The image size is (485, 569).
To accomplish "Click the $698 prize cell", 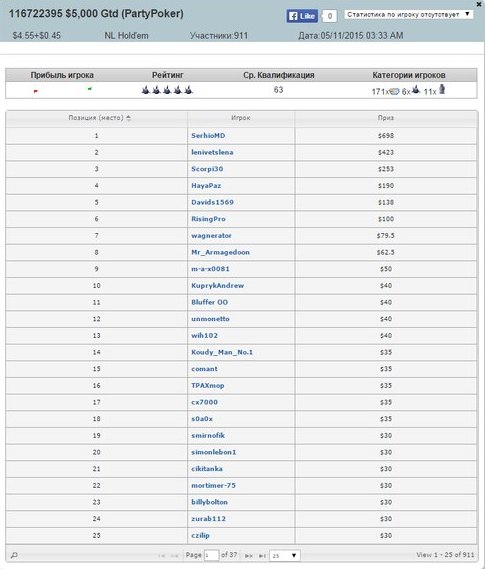I will pyautogui.click(x=386, y=135).
